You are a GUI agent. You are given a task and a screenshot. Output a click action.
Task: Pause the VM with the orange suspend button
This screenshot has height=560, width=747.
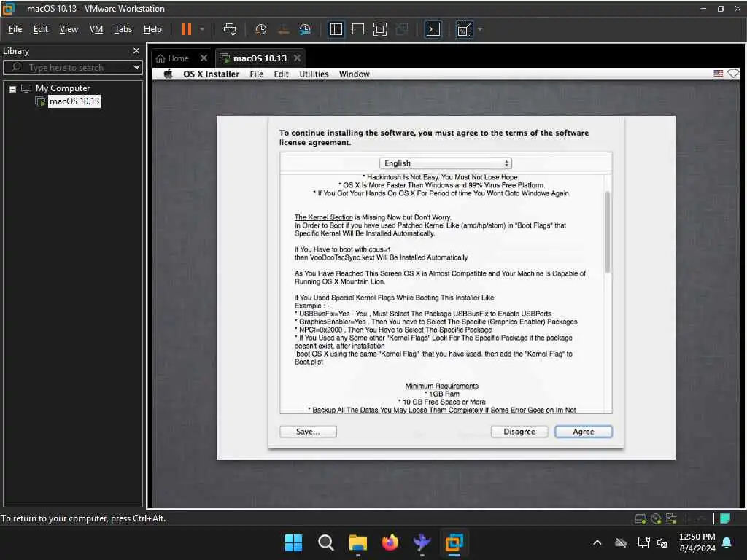tap(186, 29)
